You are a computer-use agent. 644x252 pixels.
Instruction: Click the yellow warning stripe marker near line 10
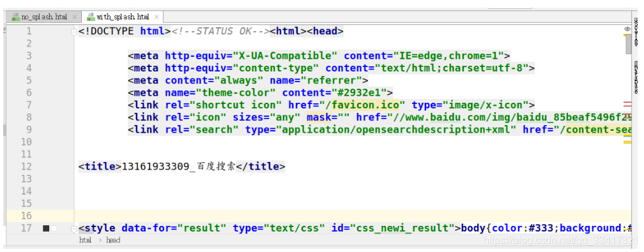tap(627, 142)
